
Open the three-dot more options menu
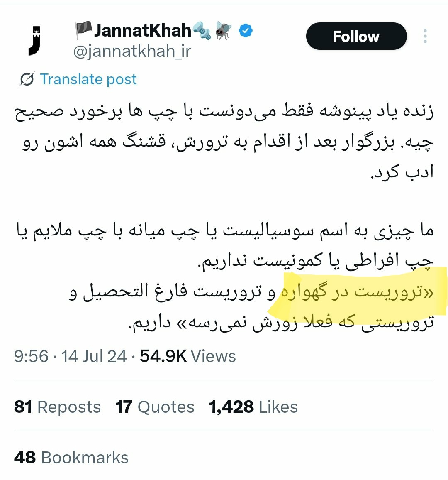(425, 36)
